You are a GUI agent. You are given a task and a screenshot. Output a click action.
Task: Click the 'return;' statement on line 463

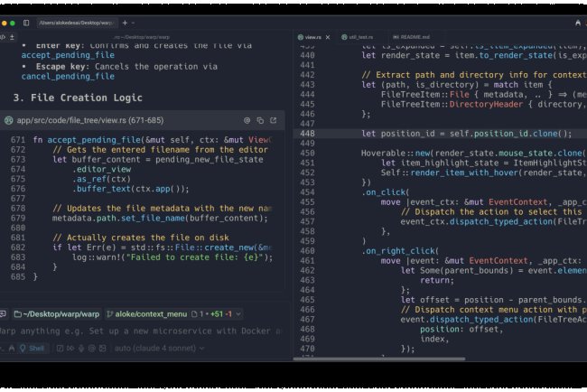coord(437,280)
